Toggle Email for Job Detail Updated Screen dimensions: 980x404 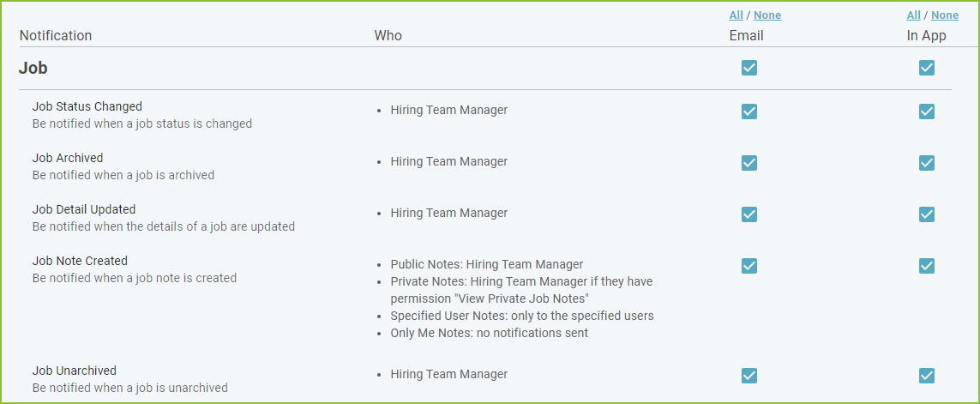pyautogui.click(x=749, y=214)
